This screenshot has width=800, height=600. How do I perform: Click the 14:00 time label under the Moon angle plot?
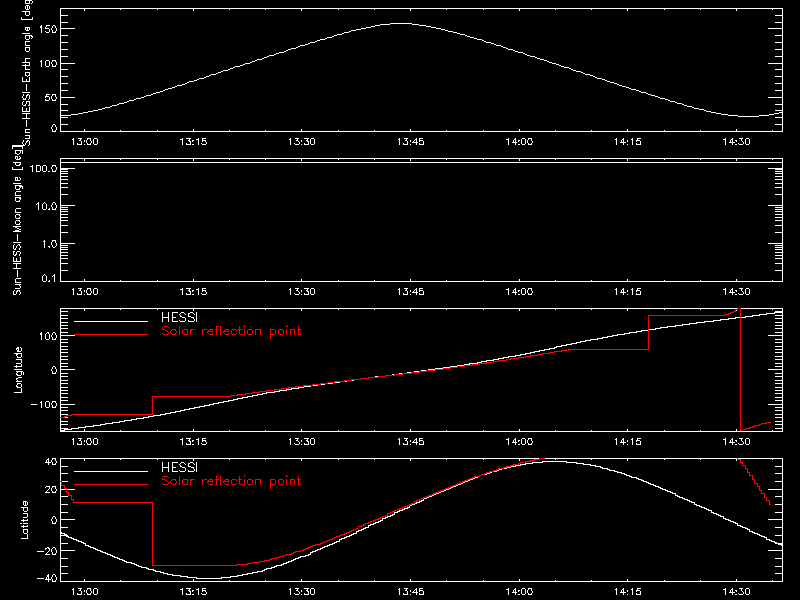coord(519,292)
